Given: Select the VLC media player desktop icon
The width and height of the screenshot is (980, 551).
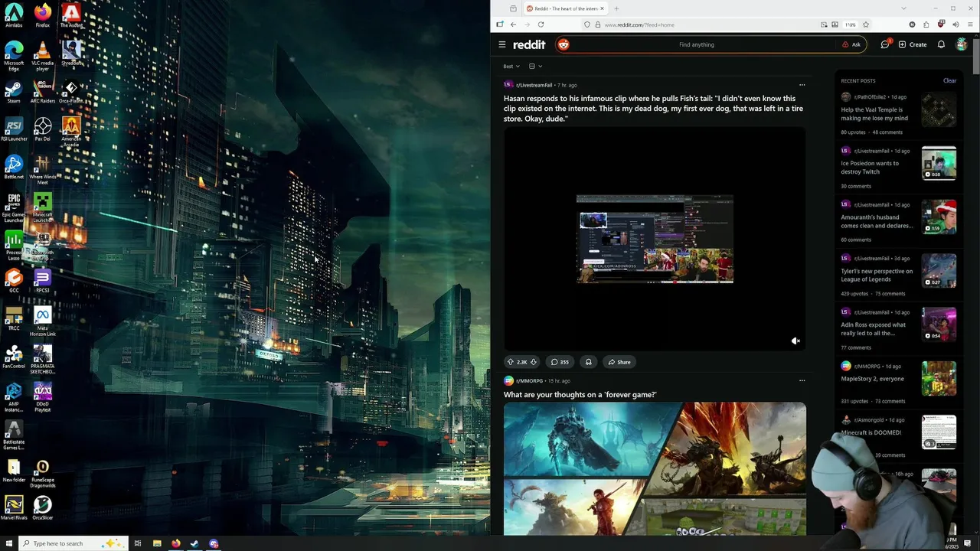Looking at the screenshot, I should click(x=43, y=57).
